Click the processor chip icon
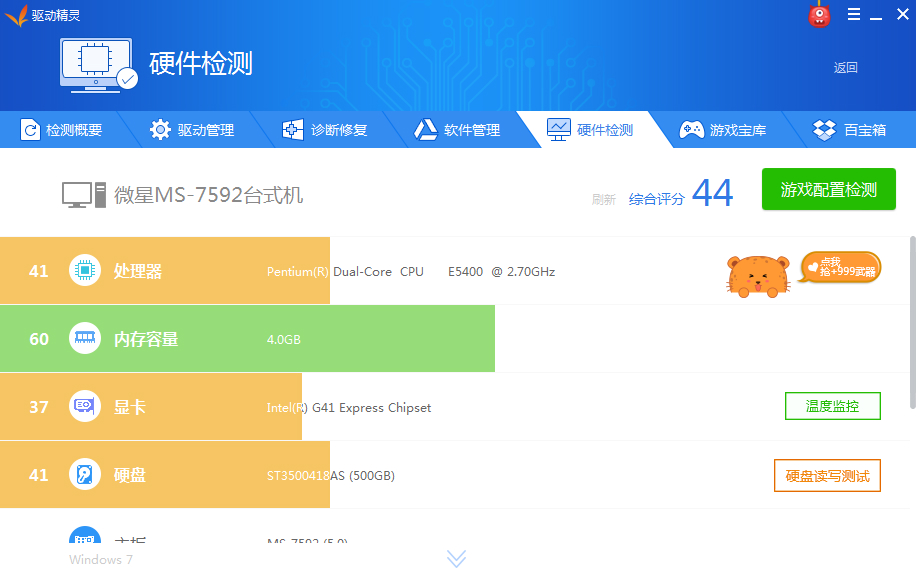916x577 pixels. pyautogui.click(x=85, y=271)
